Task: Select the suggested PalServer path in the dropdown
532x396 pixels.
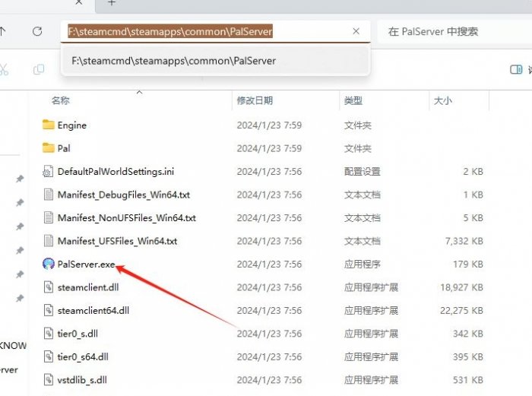Action: click(173, 61)
